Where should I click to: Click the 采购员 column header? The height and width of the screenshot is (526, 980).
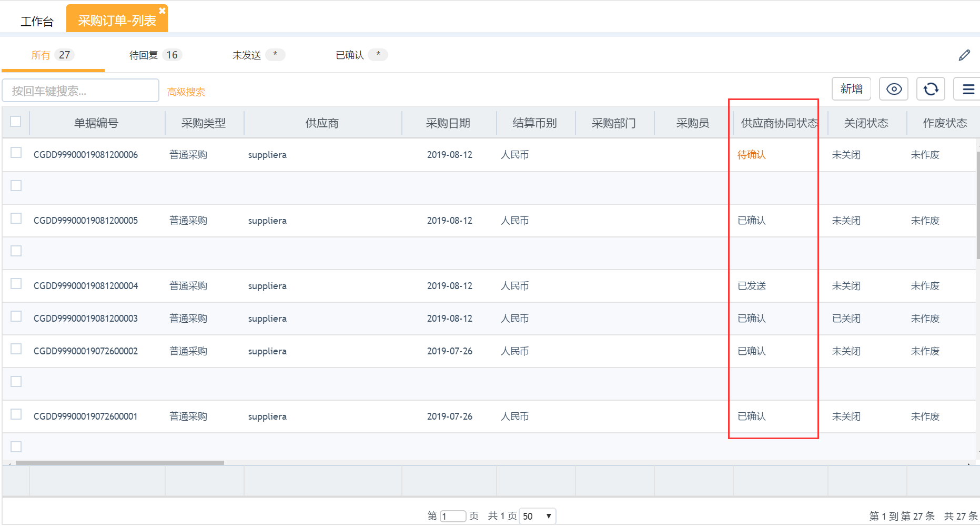click(x=693, y=123)
